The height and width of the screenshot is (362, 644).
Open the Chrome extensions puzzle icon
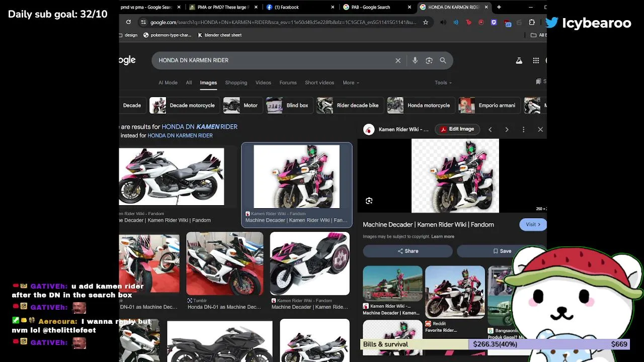pyautogui.click(x=532, y=22)
